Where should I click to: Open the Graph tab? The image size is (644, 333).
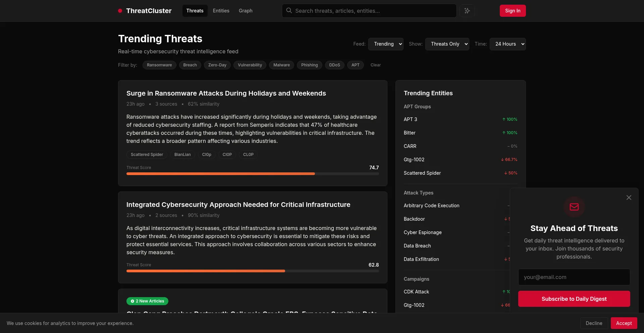(246, 11)
